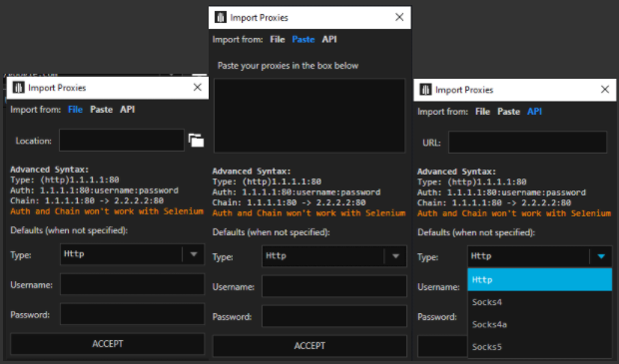Screen dimensions: 619x364
Task: Switch to API tab in the Paste import window
Action: [x=329, y=40]
